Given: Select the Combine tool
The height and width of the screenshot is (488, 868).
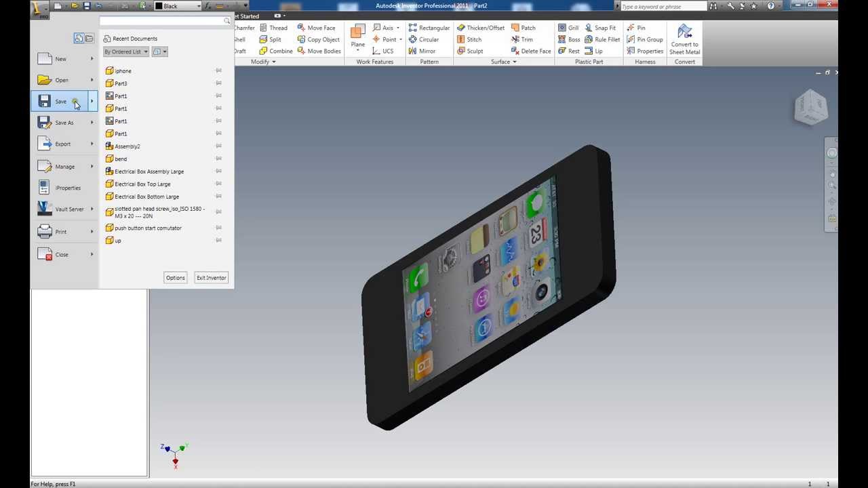Looking at the screenshot, I should pyautogui.click(x=275, y=51).
